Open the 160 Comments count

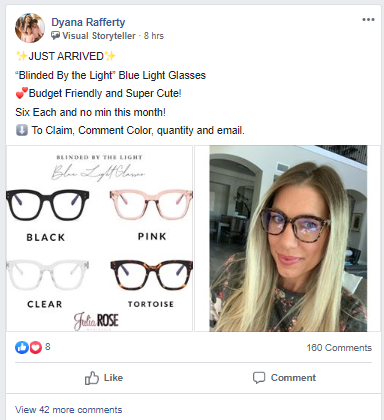tap(339, 348)
